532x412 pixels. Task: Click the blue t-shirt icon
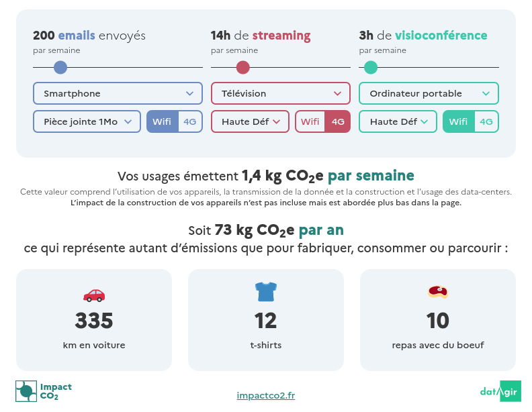(266, 291)
